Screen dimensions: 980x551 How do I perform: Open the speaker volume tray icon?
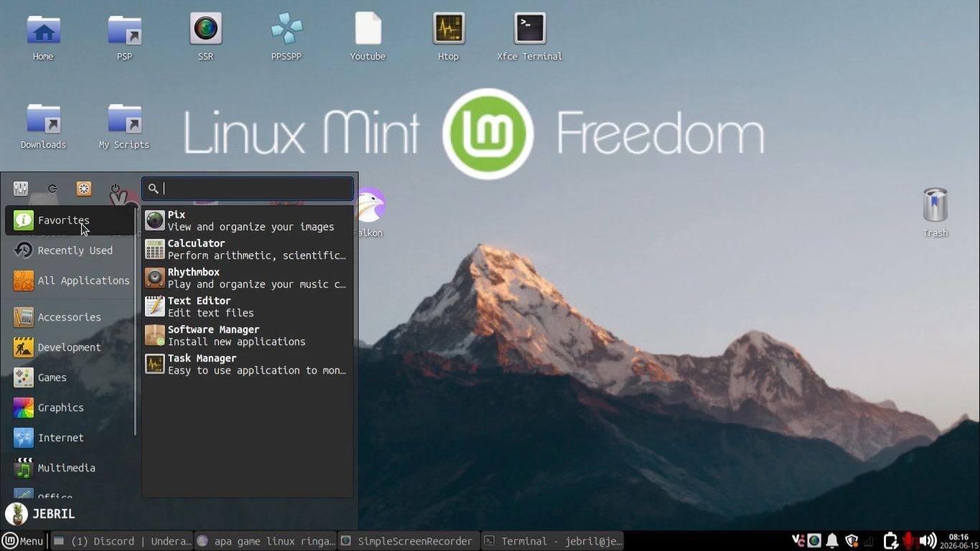point(928,541)
